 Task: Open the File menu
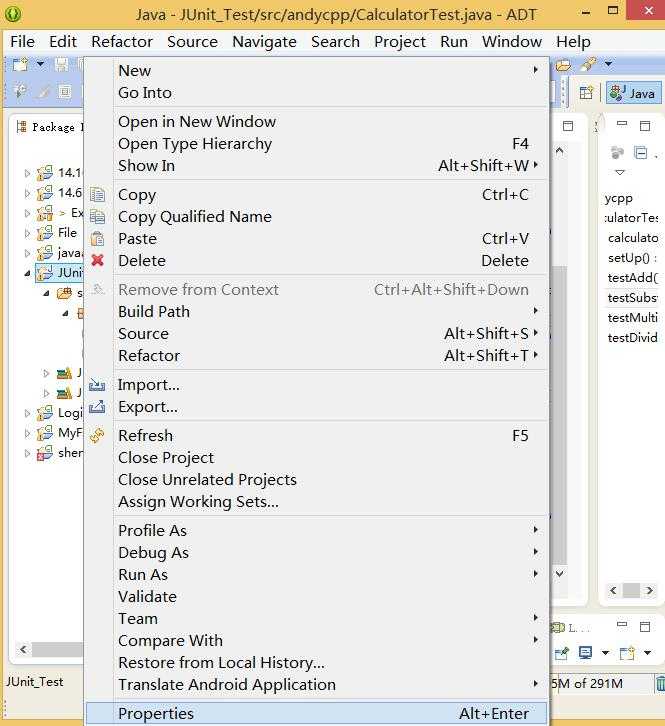(22, 42)
